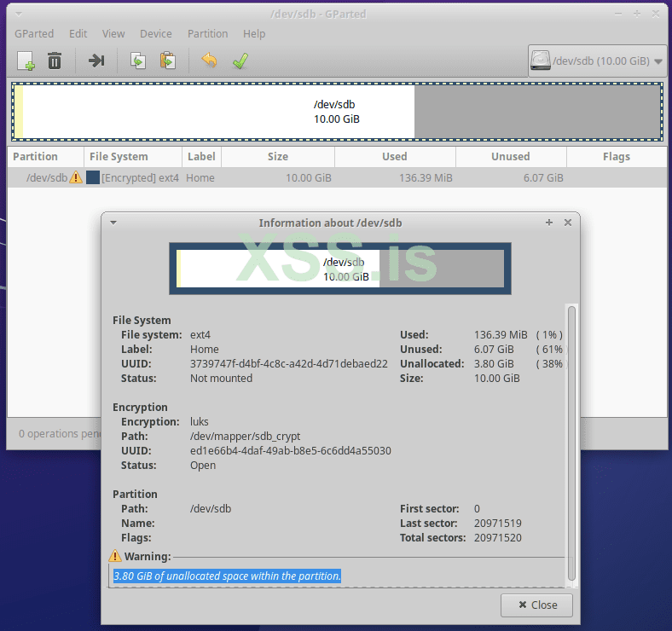Open the Partition menu
This screenshot has height=631, width=672.
(x=207, y=33)
